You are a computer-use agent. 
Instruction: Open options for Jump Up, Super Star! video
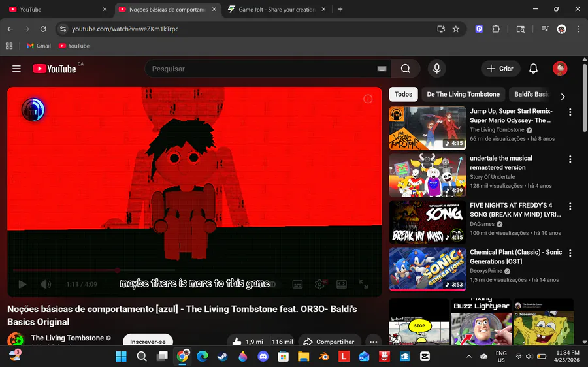tap(570, 112)
